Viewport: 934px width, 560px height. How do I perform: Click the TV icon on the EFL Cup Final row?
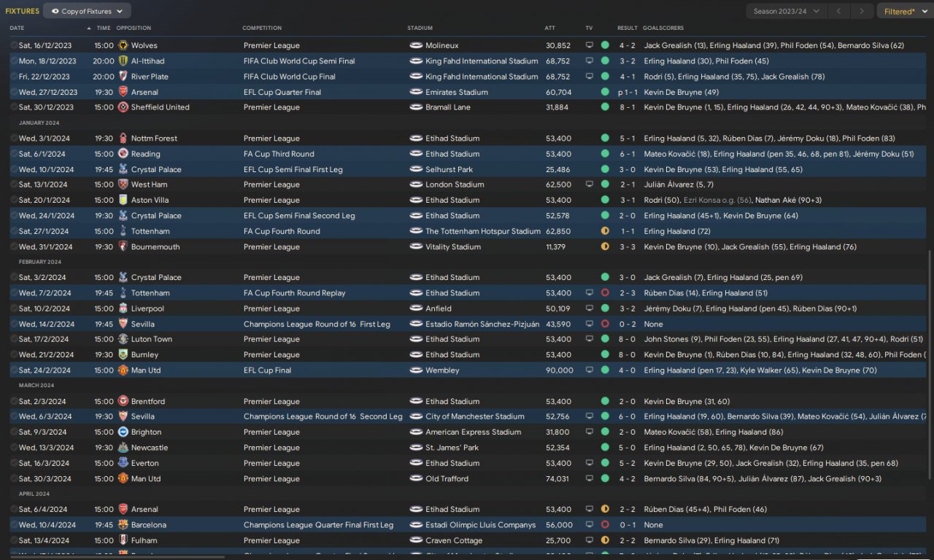tap(590, 370)
